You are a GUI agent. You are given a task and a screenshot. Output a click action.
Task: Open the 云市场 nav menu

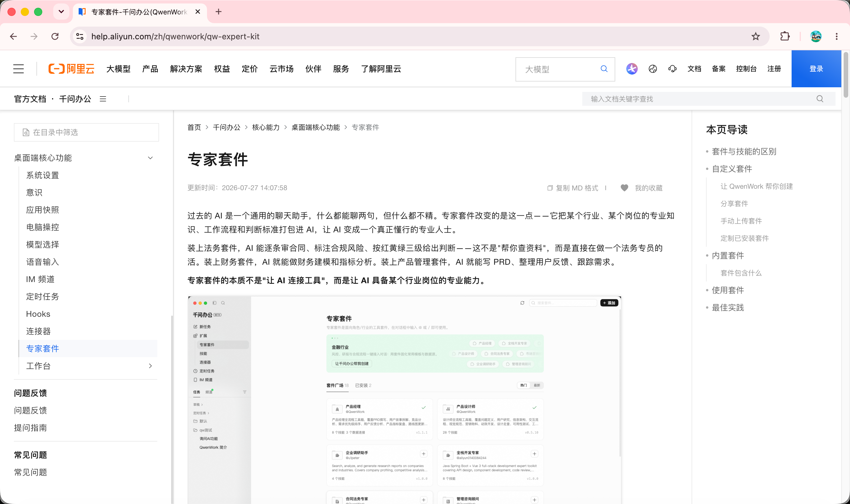(x=281, y=69)
